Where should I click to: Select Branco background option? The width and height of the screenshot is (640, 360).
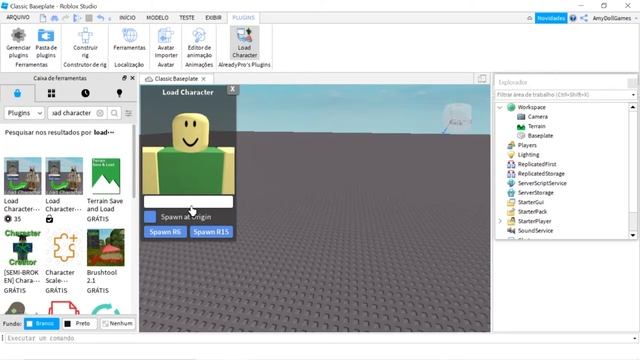tap(42, 324)
